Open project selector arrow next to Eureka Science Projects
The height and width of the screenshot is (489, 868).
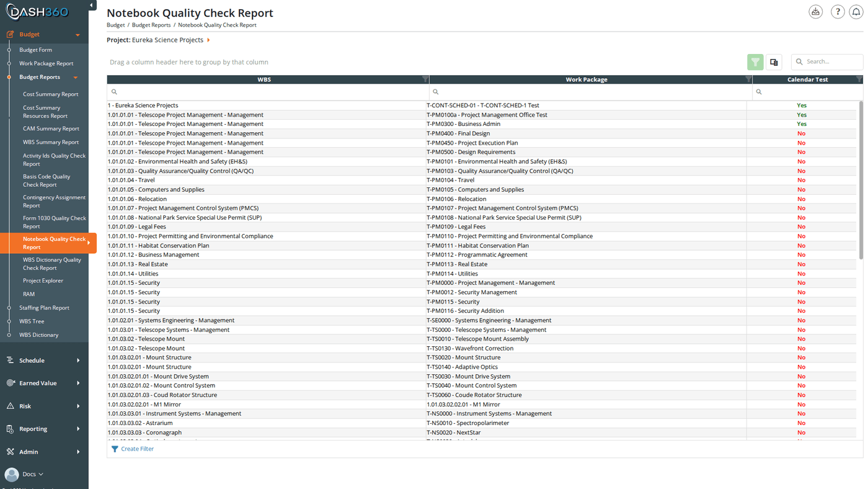pyautogui.click(x=208, y=40)
